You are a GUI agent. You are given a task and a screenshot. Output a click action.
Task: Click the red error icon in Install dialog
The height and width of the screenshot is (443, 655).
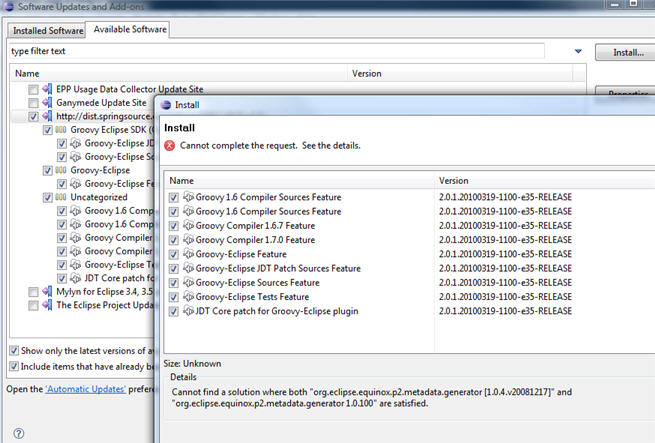click(x=170, y=145)
